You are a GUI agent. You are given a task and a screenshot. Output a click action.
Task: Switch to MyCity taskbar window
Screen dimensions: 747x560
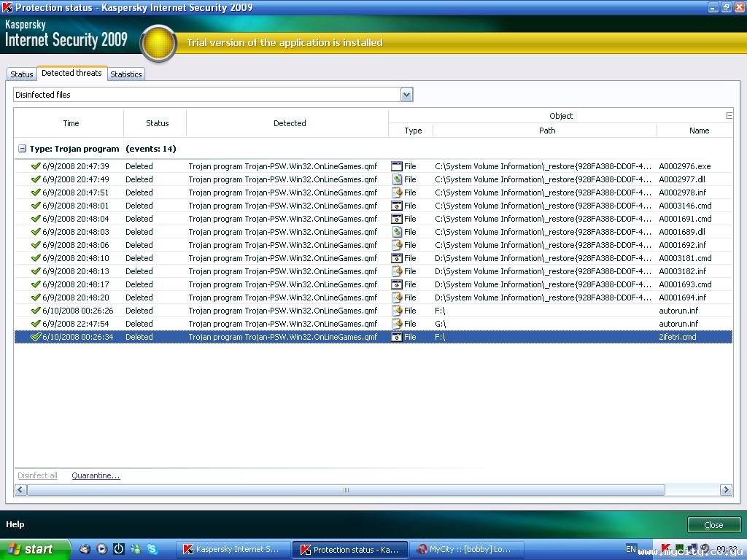tap(463, 549)
